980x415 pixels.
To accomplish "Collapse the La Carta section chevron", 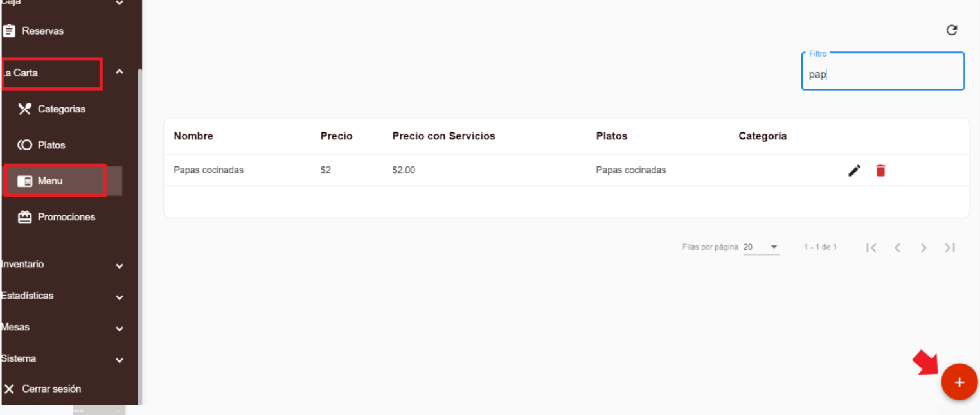I will 120,72.
